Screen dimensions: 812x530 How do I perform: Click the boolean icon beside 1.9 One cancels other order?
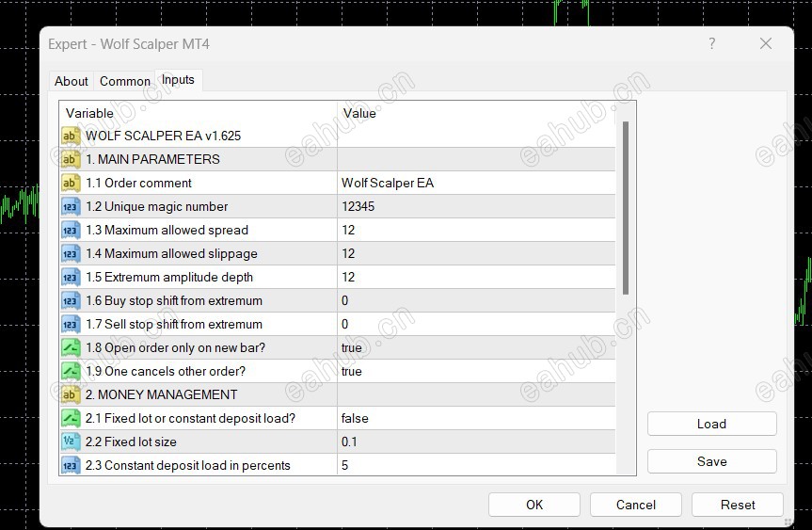point(71,371)
